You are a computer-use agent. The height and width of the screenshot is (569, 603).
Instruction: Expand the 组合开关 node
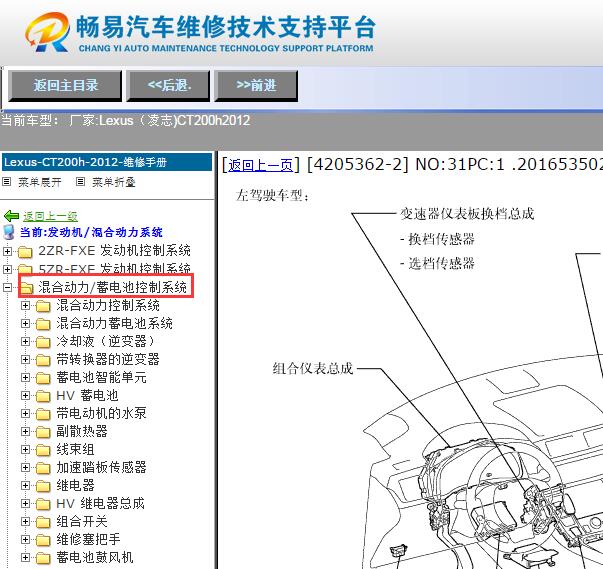click(25, 521)
